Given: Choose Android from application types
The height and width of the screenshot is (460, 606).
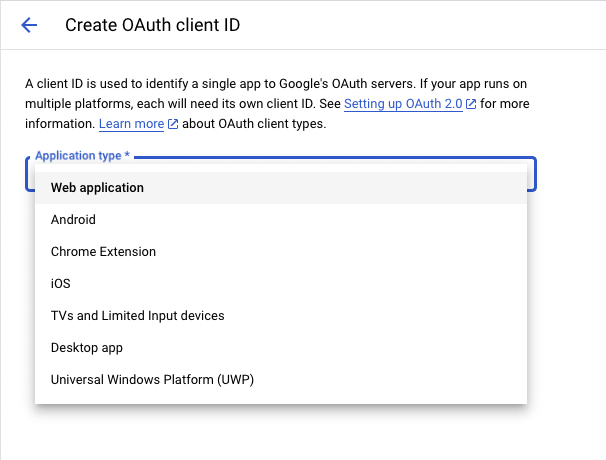Looking at the screenshot, I should point(281,220).
